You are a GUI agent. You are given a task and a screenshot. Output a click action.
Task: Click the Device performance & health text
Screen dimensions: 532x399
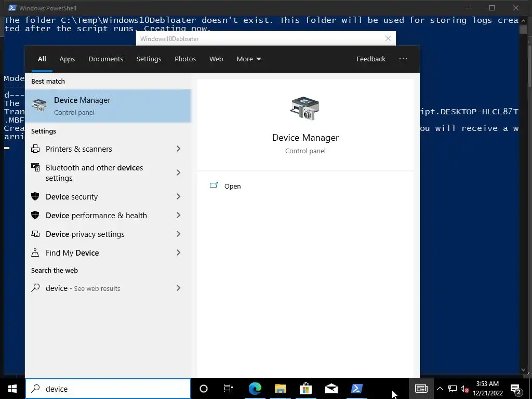[96, 215]
